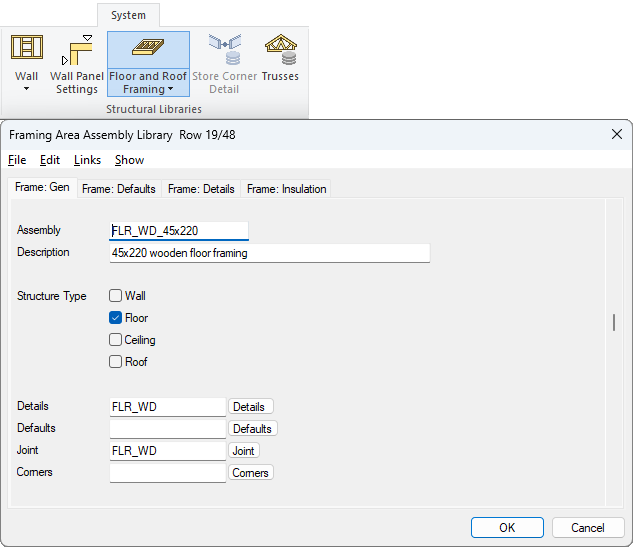The image size is (633, 547).
Task: Click the dialog's vertical scrollbar thumb
Action: 614,322
